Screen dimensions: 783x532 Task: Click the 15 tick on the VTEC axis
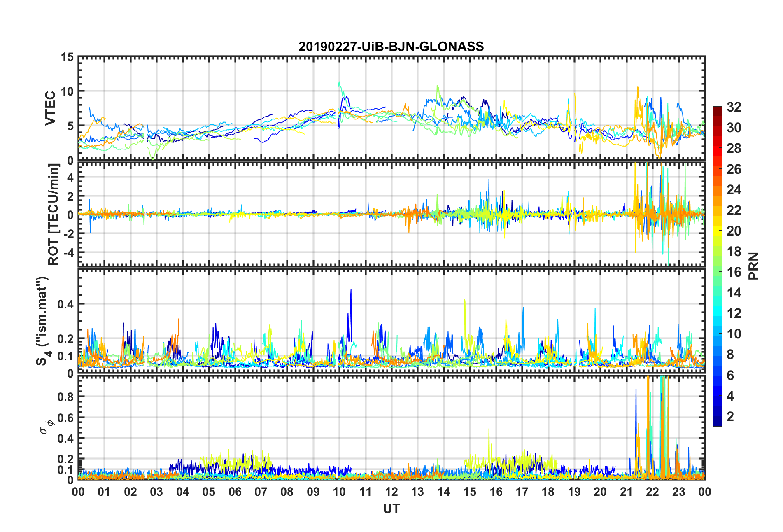[x=67, y=57]
